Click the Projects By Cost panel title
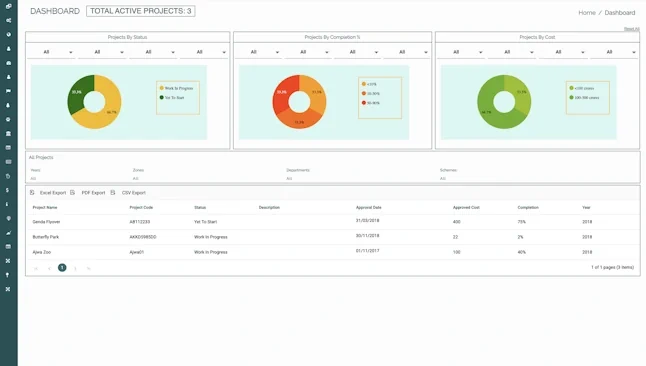This screenshot has height=366, width=646. pyautogui.click(x=537, y=37)
